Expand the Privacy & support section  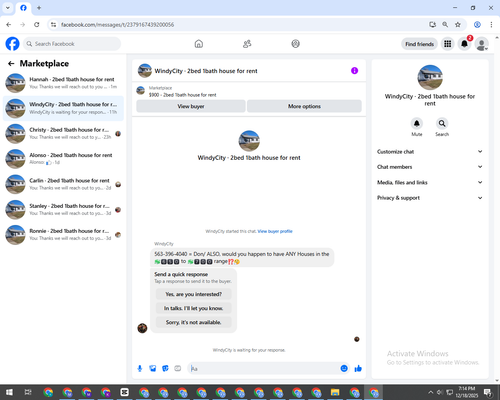[430, 198]
